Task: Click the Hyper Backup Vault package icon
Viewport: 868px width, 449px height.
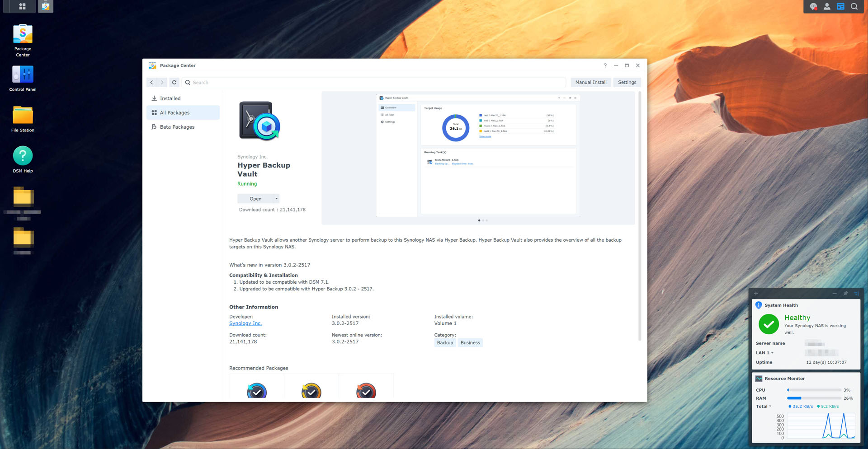Action: [259, 121]
